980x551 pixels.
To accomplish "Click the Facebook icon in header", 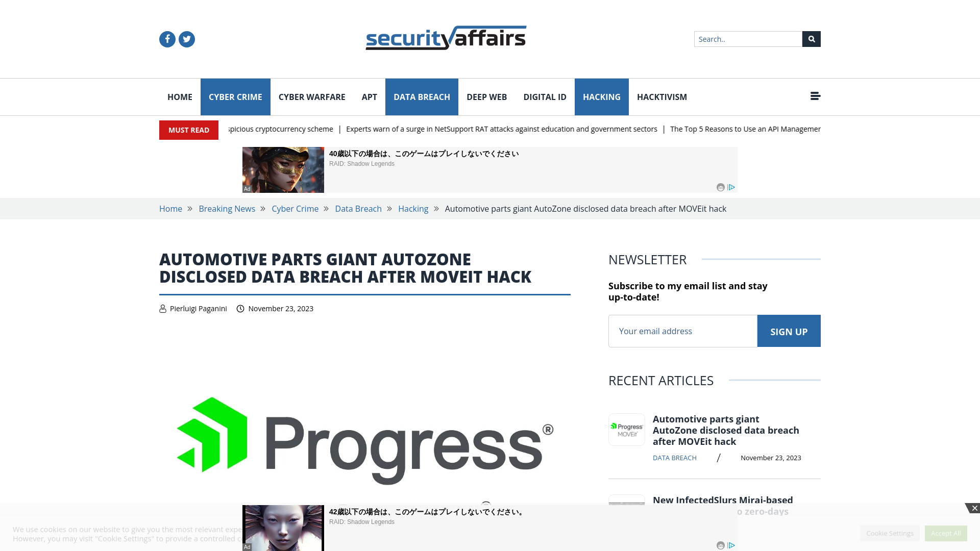I will pos(167,39).
